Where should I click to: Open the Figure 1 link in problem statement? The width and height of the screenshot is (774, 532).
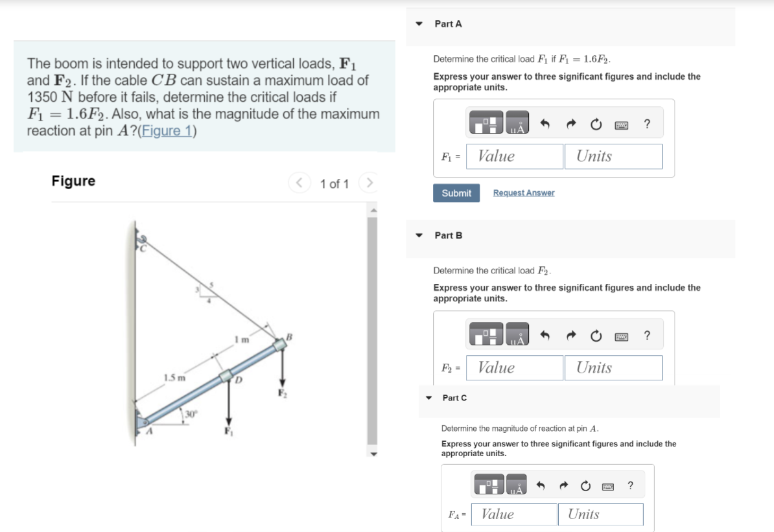point(167,130)
